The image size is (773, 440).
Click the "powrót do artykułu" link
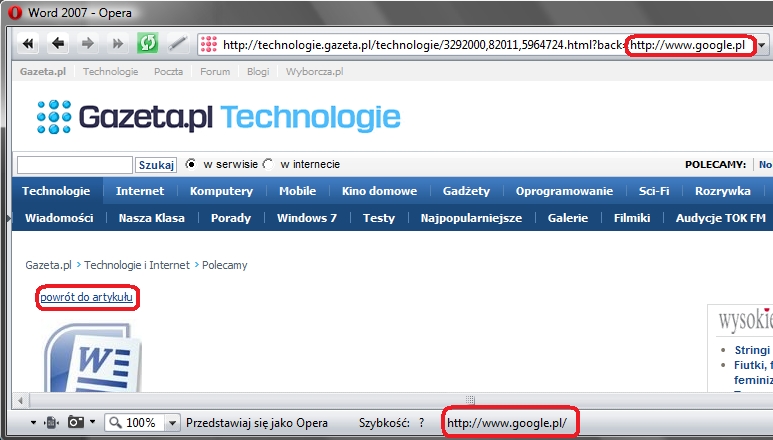click(86, 297)
